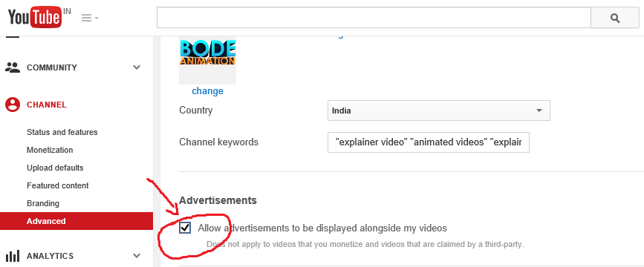Click the 'Does not apply to videos' note

(x=365, y=245)
